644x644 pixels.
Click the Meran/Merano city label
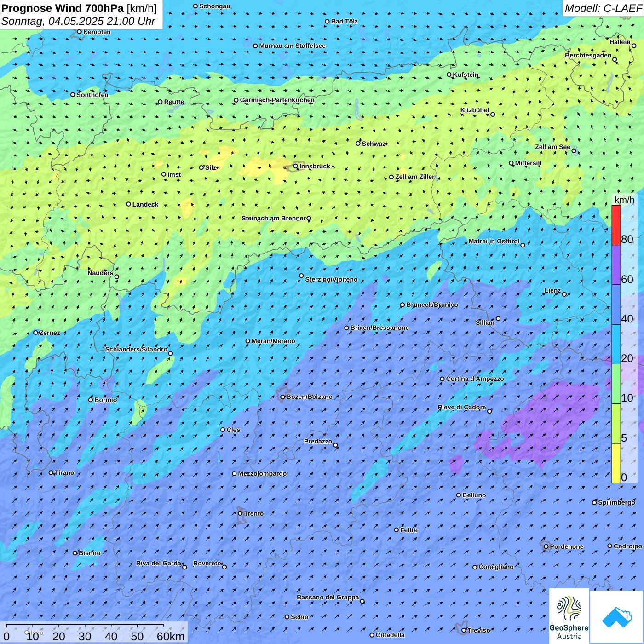273,341
